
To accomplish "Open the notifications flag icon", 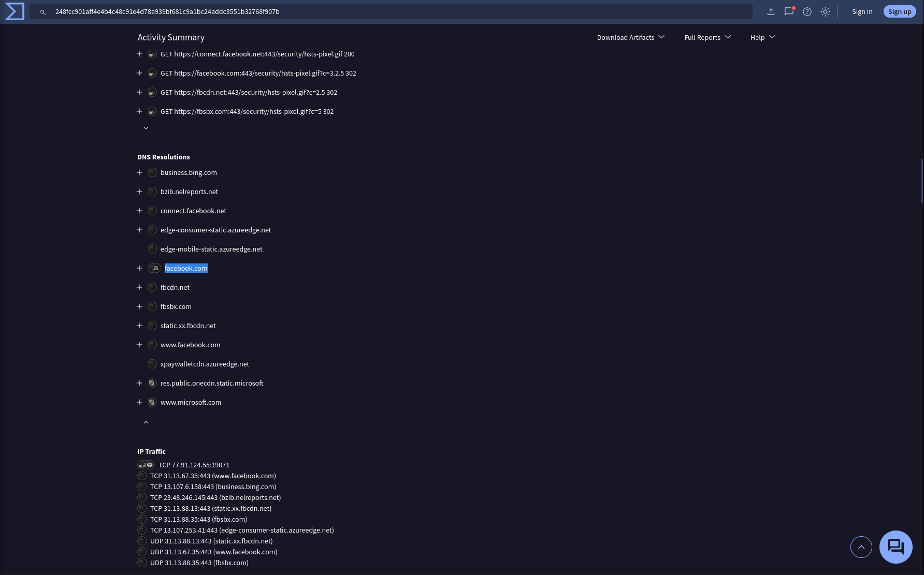I will pos(789,11).
